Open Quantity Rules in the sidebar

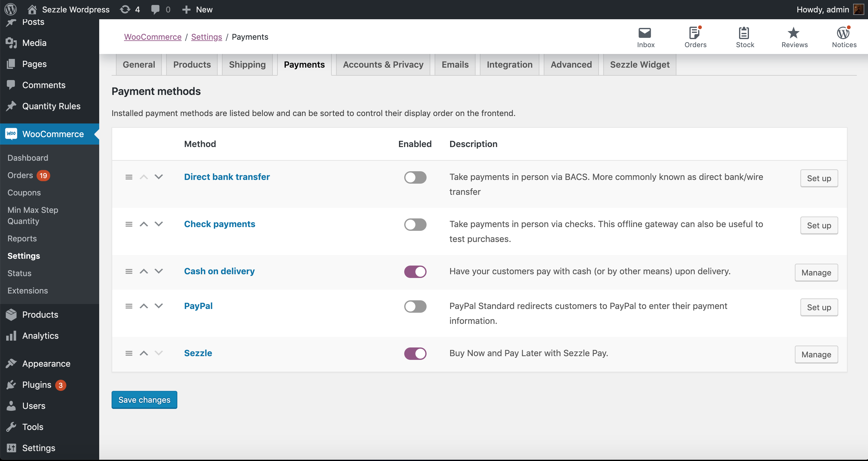50,106
